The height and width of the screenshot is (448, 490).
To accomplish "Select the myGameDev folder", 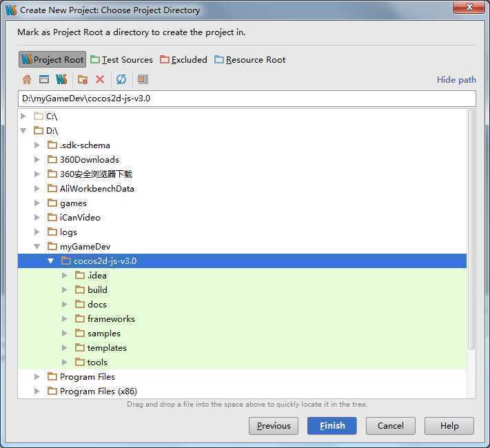I will 79,246.
